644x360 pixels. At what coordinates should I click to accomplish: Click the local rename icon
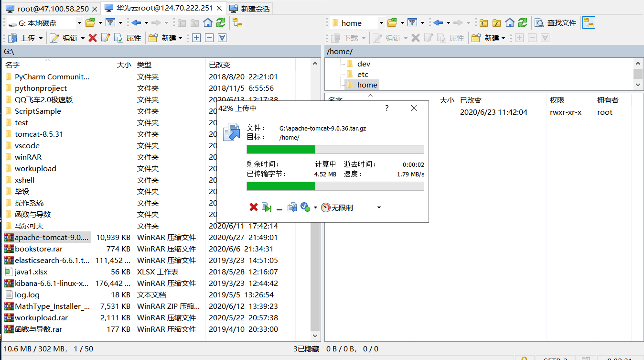tap(106, 38)
